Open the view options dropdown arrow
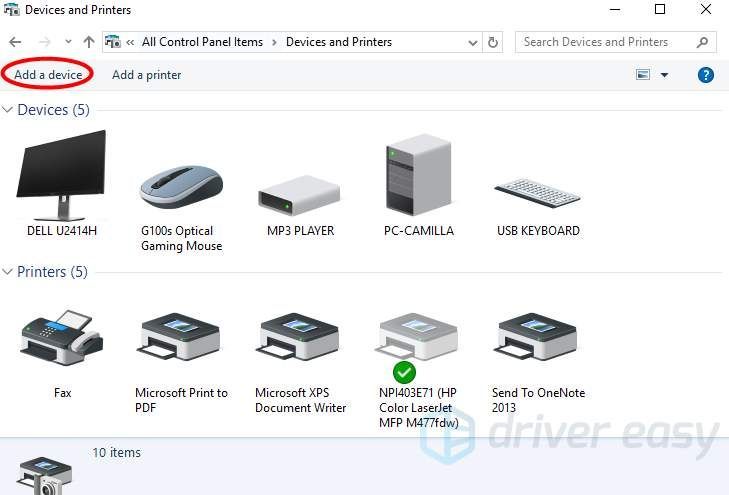The width and height of the screenshot is (729, 495). coord(664,75)
